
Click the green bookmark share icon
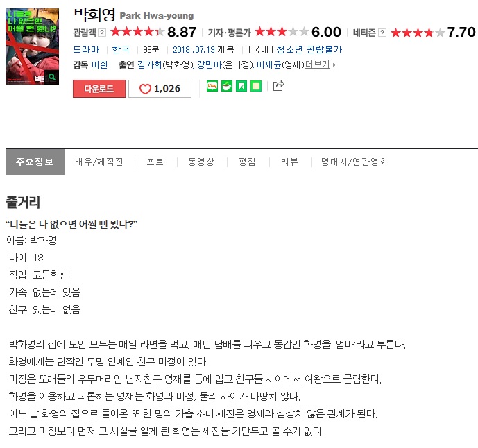[x=241, y=86]
